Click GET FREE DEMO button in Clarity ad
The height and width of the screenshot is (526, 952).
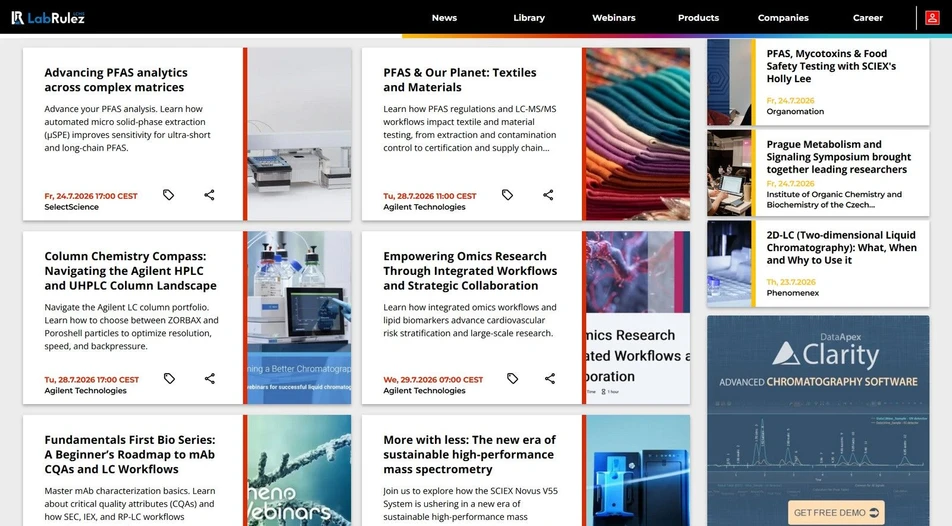pyautogui.click(x=836, y=512)
